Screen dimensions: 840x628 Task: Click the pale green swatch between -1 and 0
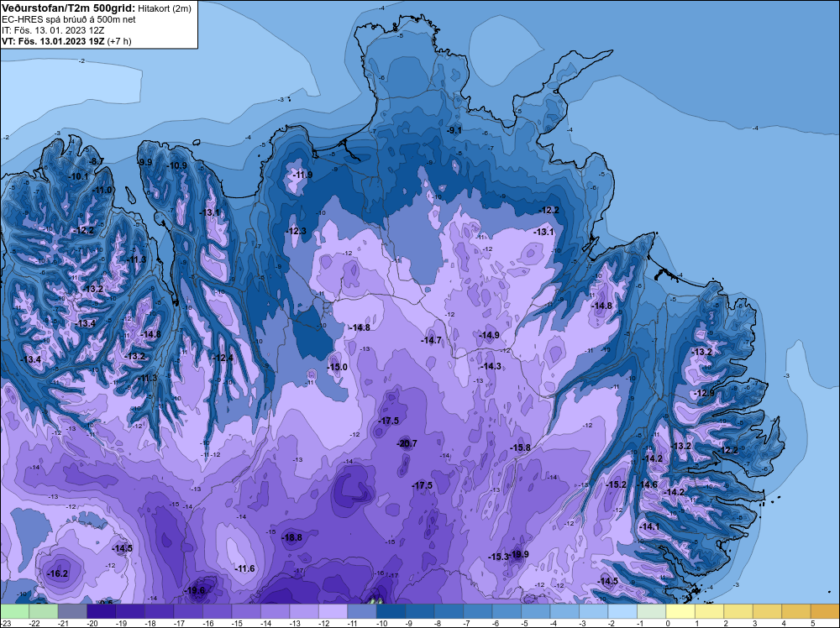pos(651,611)
